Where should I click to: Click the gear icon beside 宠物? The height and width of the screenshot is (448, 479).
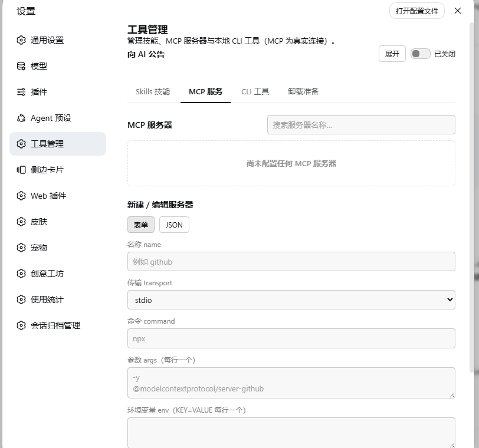click(21, 248)
